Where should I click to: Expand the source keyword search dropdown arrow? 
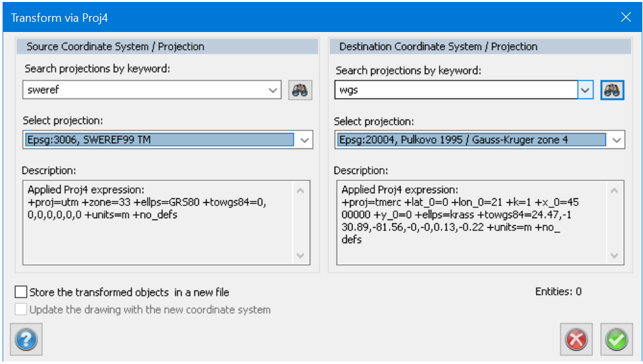[x=274, y=90]
